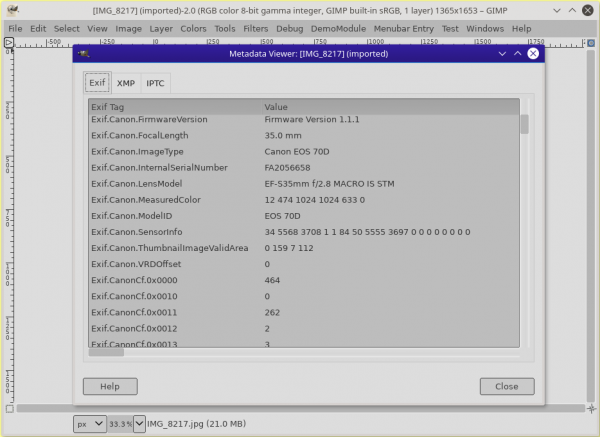Open the File menu
600x437 pixels.
click(15, 29)
